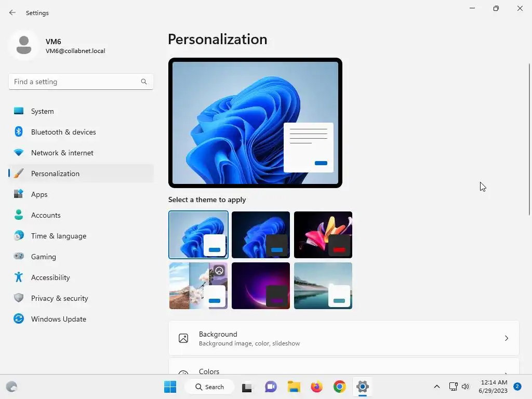This screenshot has width=532, height=399.
Task: Launch Google Chrome from the taskbar
Action: pyautogui.click(x=340, y=387)
